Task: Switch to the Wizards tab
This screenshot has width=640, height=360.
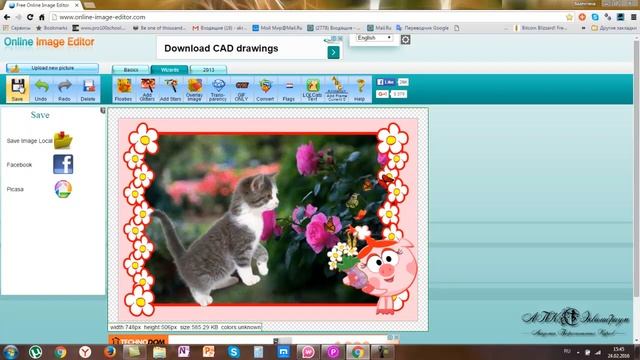Action: (x=169, y=69)
